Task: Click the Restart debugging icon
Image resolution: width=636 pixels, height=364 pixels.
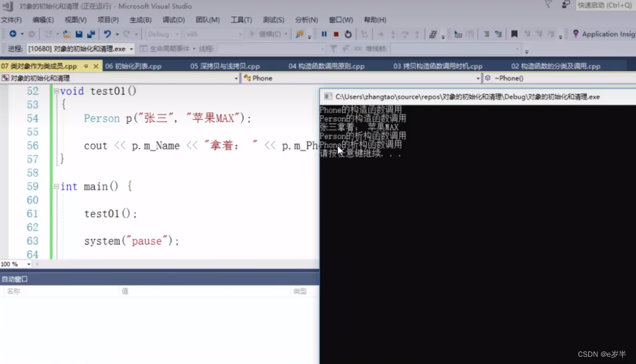Action: click(x=348, y=35)
